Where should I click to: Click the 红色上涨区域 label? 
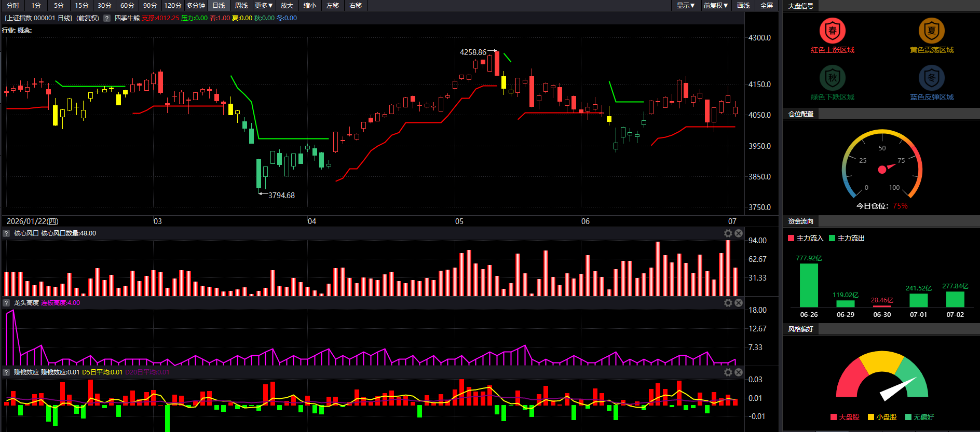click(833, 50)
